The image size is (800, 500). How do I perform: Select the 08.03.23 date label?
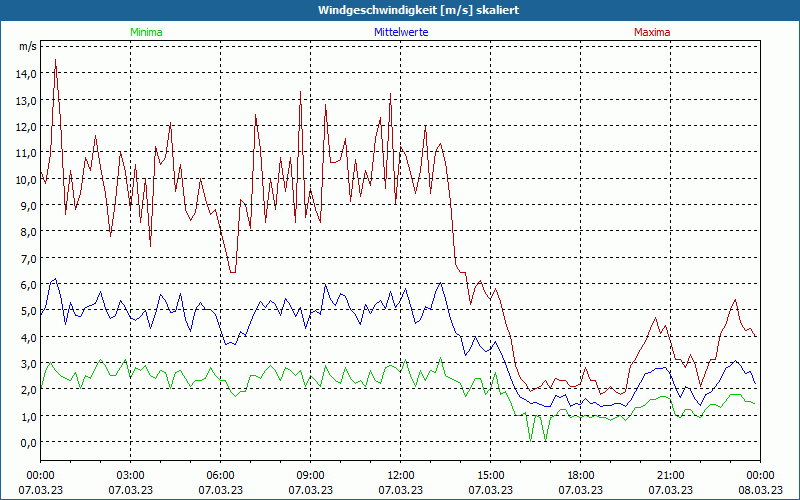[760, 490]
